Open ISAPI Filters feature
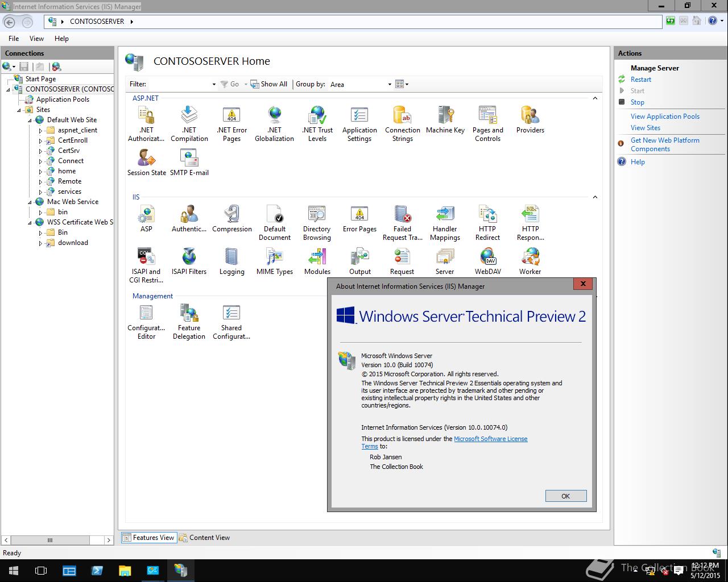Screen dimensions: 728x582 coord(189,261)
